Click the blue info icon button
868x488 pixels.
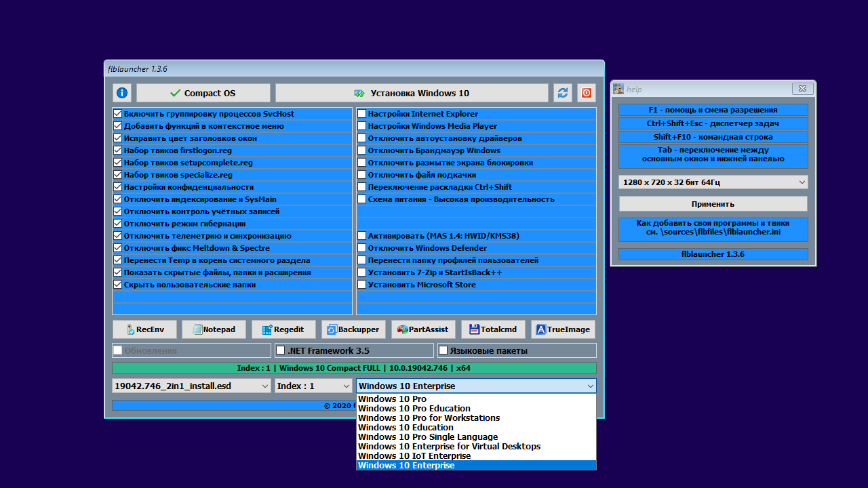coord(122,93)
